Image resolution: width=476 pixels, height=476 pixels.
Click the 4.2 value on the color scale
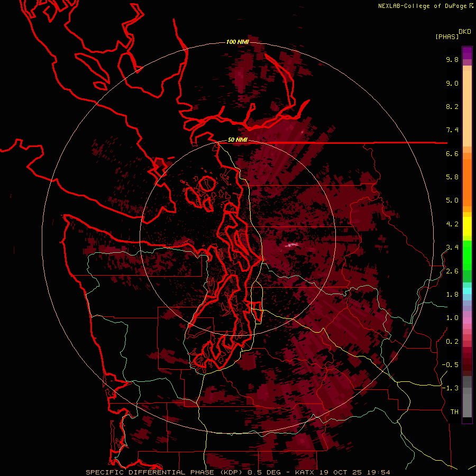452,224
